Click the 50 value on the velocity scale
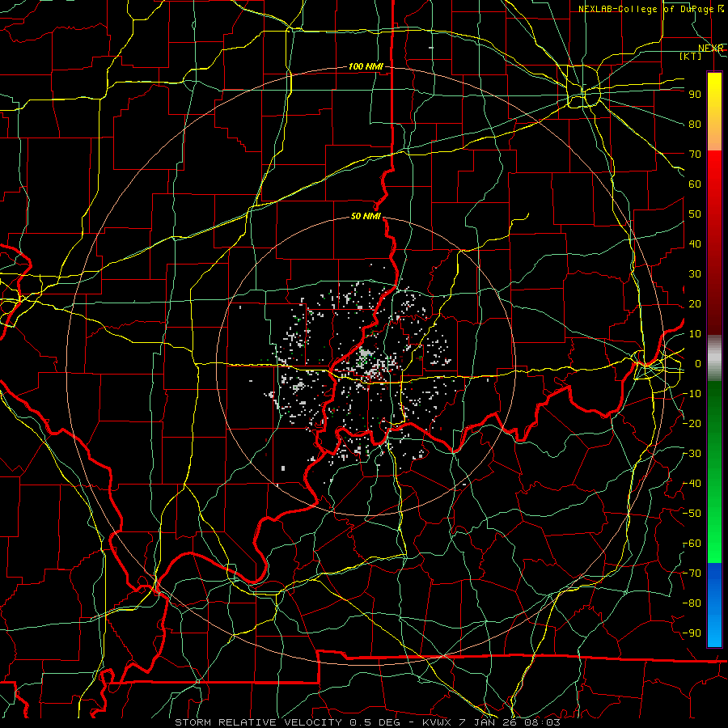The height and width of the screenshot is (728, 728). [695, 214]
